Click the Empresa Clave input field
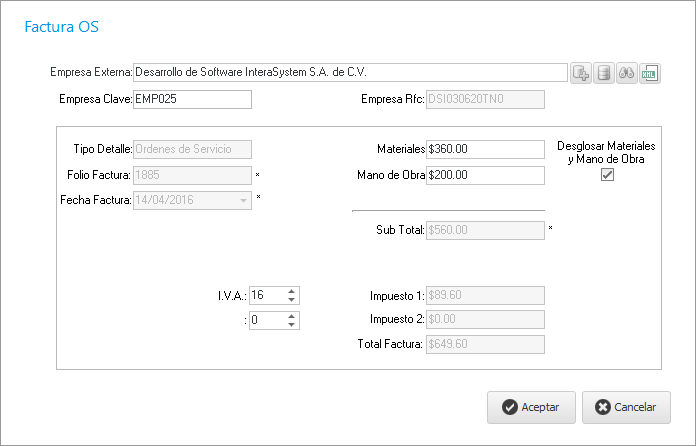This screenshot has height=446, width=696. pos(191,99)
